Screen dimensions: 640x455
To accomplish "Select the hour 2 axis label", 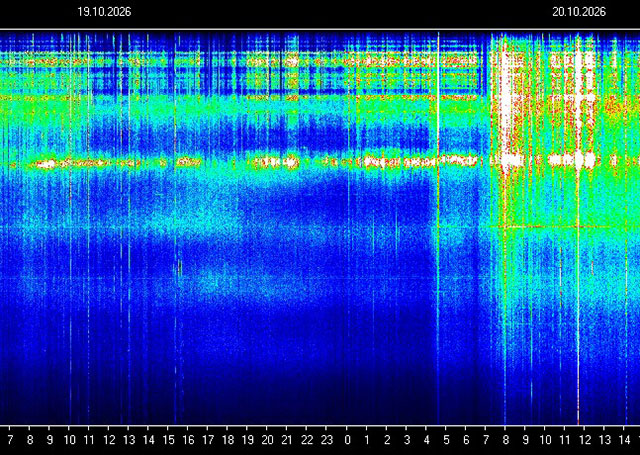I will (387, 440).
